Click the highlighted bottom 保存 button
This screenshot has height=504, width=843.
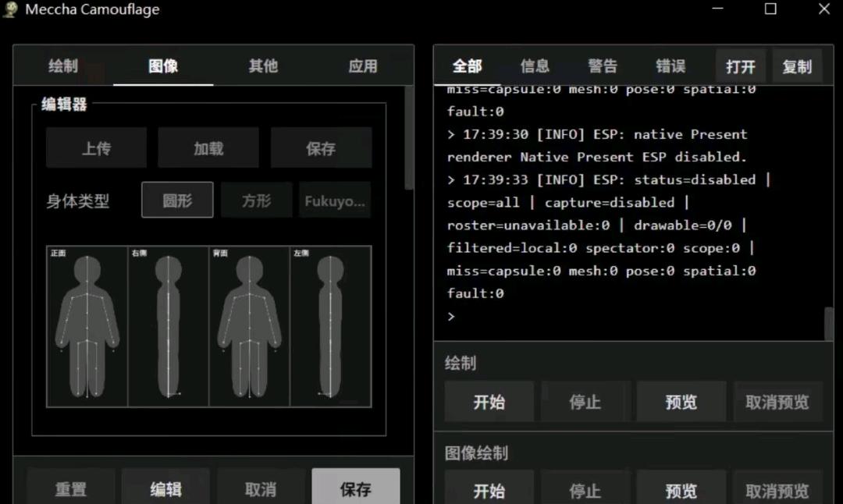(356, 488)
